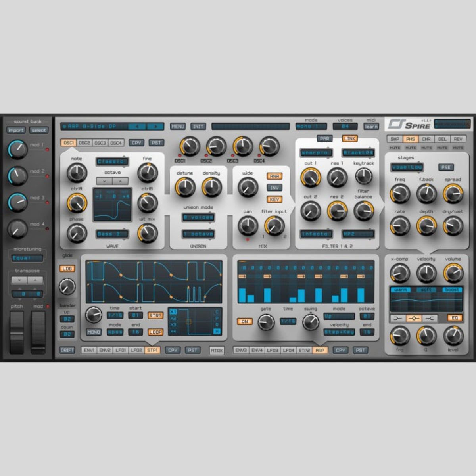Image resolution: width=476 pixels, height=476 pixels.
Task: Click the mod 1 knob
Action: (x=17, y=149)
